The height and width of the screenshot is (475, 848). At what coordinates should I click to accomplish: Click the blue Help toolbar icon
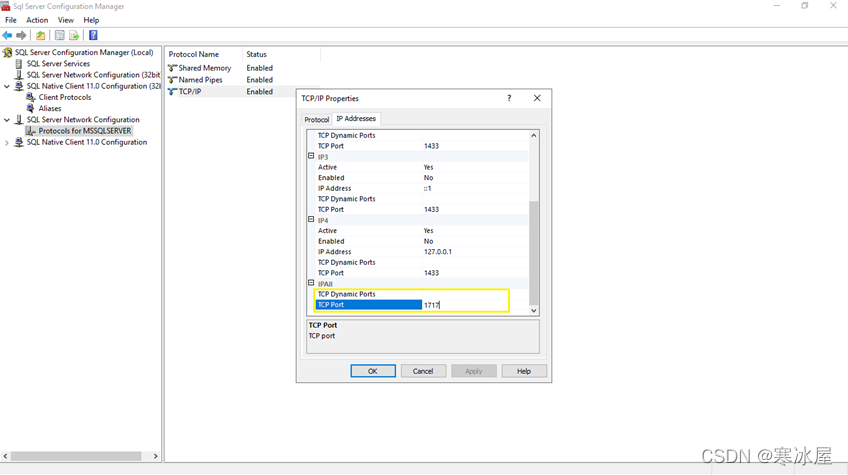pyautogui.click(x=93, y=35)
